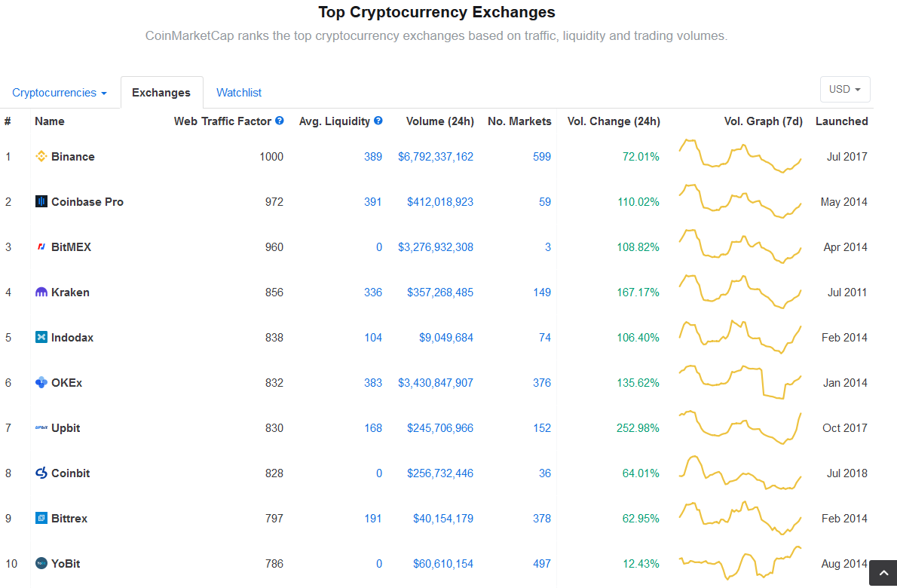
Task: Click the BitMEX logo icon
Action: pyautogui.click(x=41, y=247)
